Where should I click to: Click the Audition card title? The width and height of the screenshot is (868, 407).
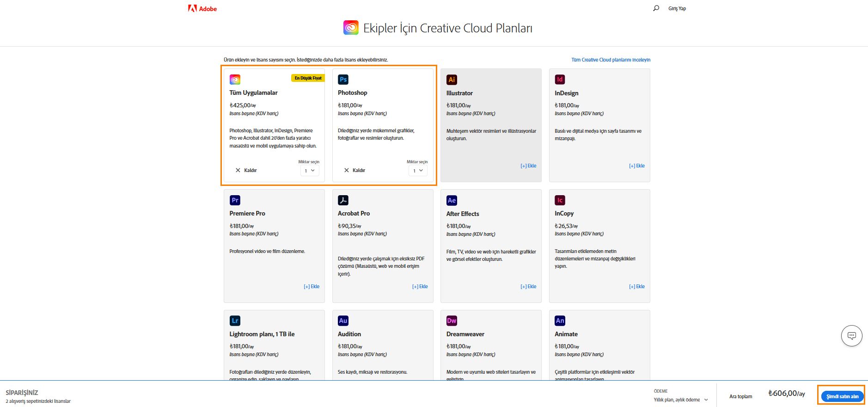point(349,334)
